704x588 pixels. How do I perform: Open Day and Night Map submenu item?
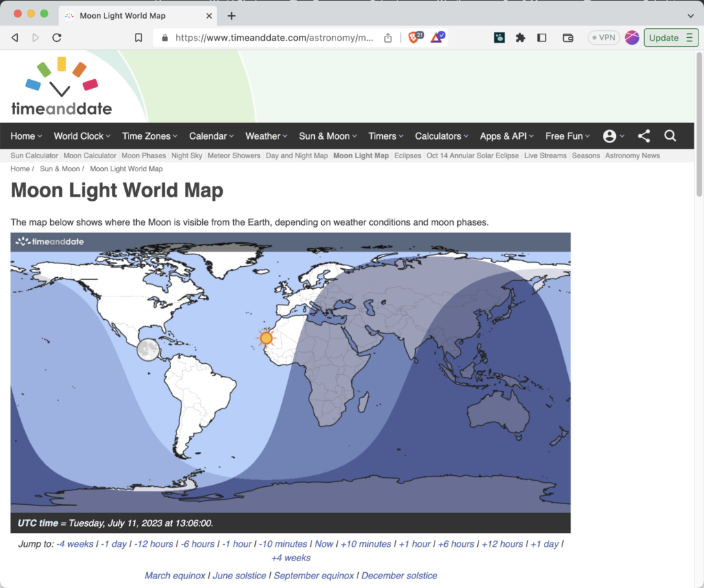[x=297, y=155]
